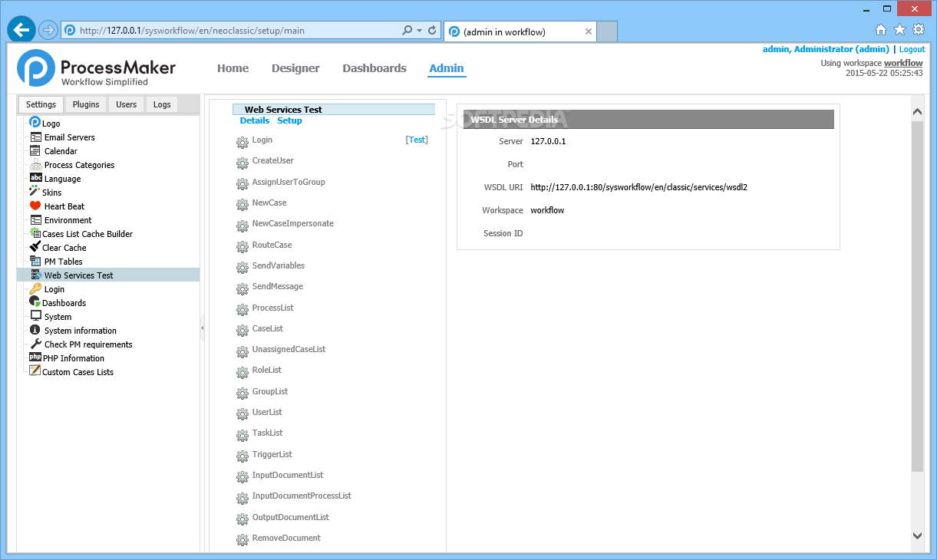Click the Check PM requirements wrench icon
This screenshot has height=560, width=937.
coord(36,344)
